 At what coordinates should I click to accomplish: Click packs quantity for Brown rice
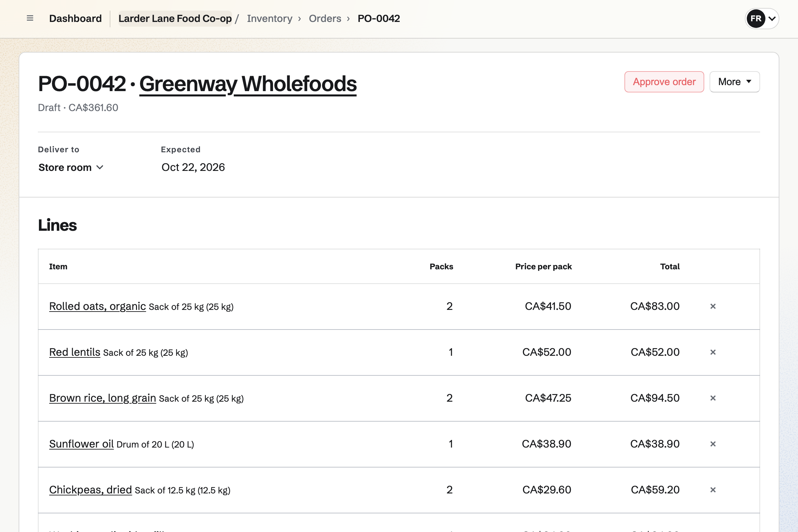(x=450, y=398)
